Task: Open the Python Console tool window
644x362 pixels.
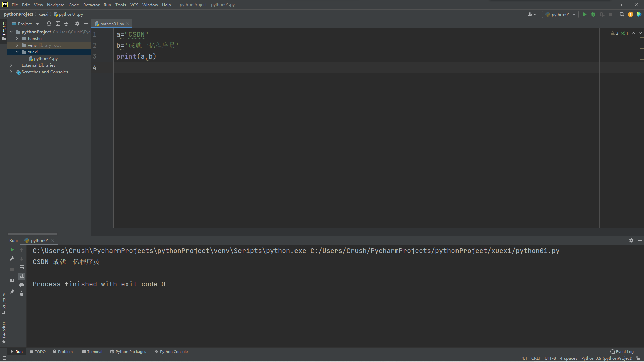Action: (171, 351)
